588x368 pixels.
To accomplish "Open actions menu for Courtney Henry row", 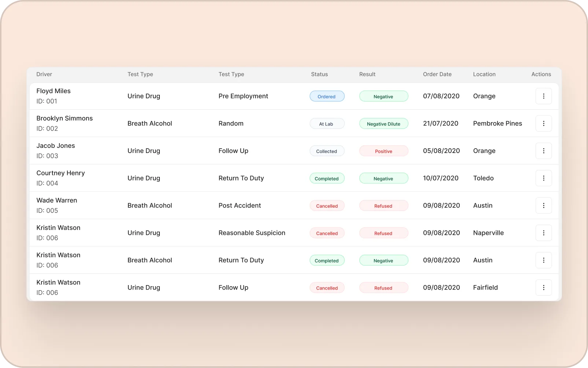I will pos(544,178).
